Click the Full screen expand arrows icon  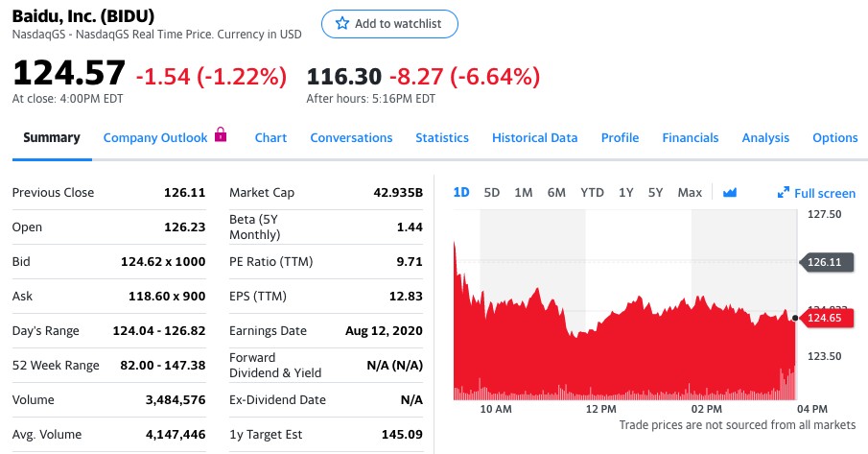(784, 193)
